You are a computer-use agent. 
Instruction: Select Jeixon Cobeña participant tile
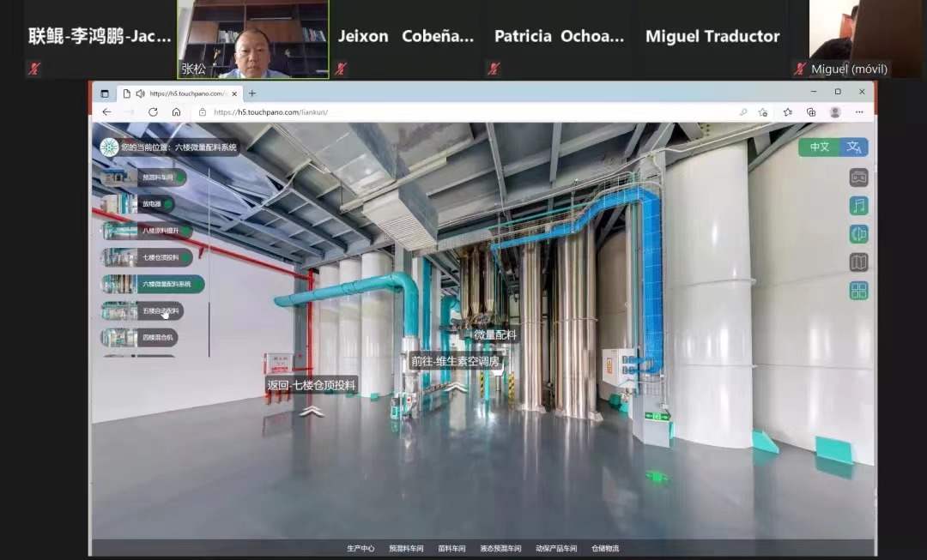407,39
